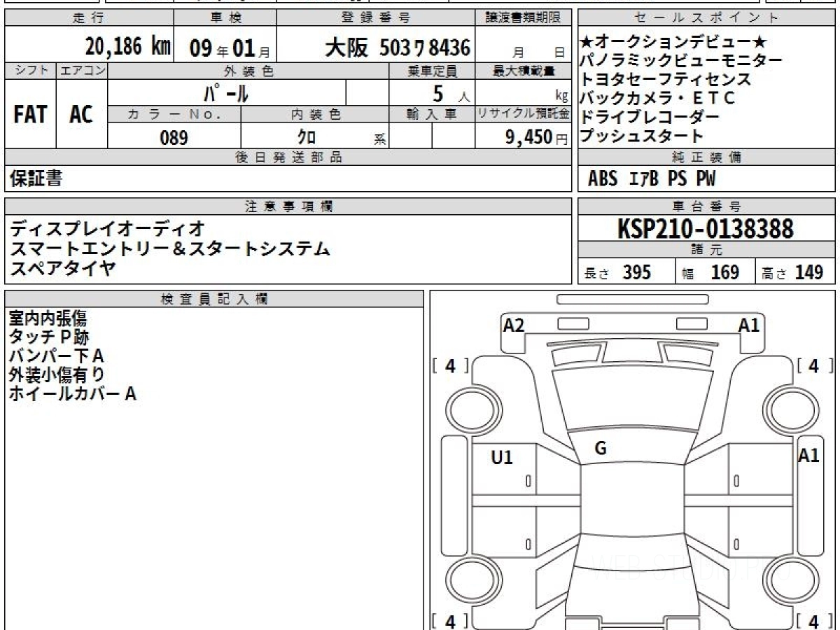840x630 pixels.
Task: Click the 保証書 entry under later-shipped parts
Action: (36, 179)
